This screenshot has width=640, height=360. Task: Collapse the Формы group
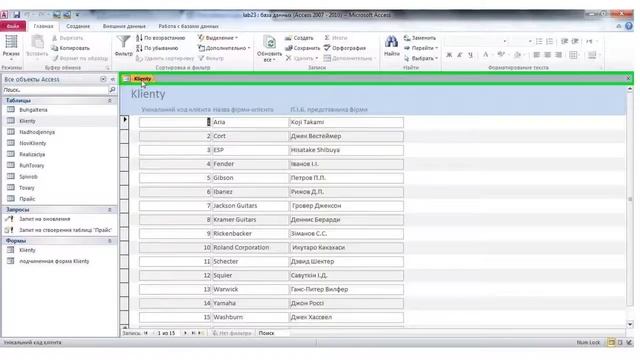pos(109,241)
